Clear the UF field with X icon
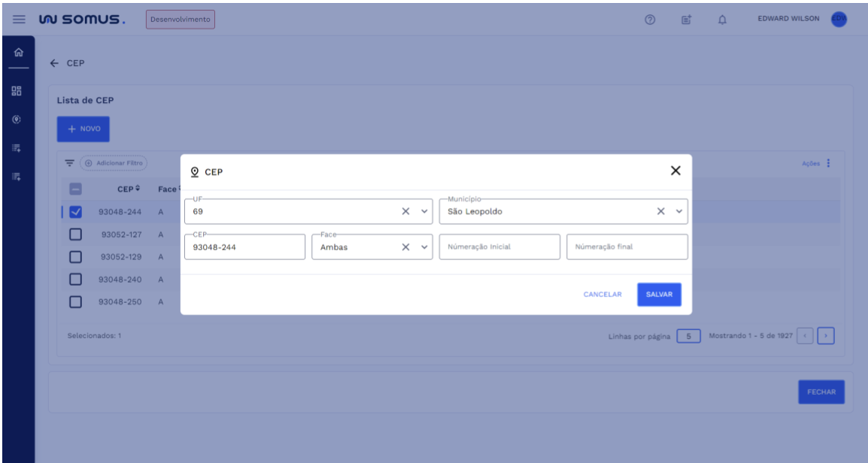The image size is (868, 463). pos(405,211)
